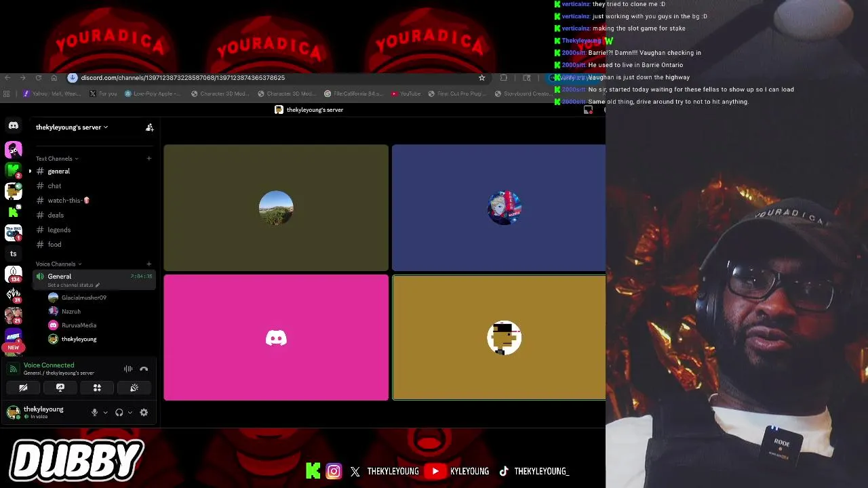Open headphone output options arrow
Screen dimensions: 868x488
[130, 412]
